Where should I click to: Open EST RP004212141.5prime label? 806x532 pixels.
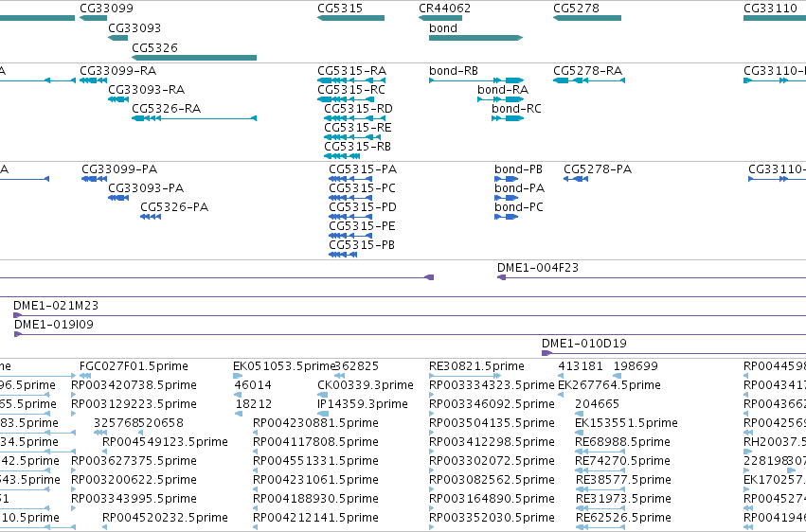(315, 518)
